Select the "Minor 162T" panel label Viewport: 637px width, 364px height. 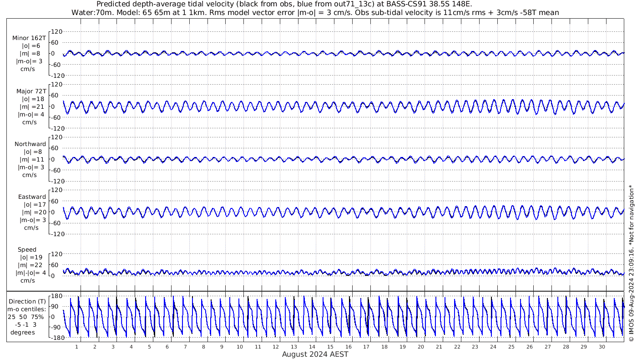coord(29,38)
